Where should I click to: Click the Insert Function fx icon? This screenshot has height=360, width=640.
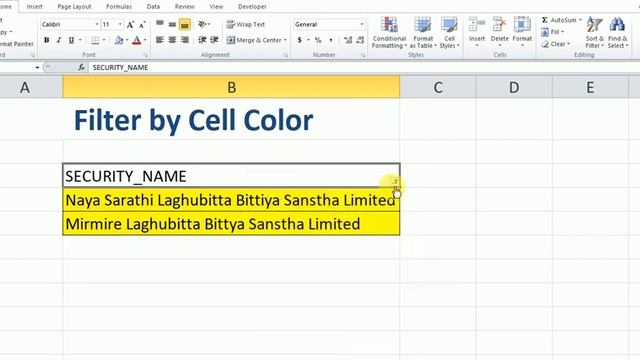pyautogui.click(x=81, y=67)
